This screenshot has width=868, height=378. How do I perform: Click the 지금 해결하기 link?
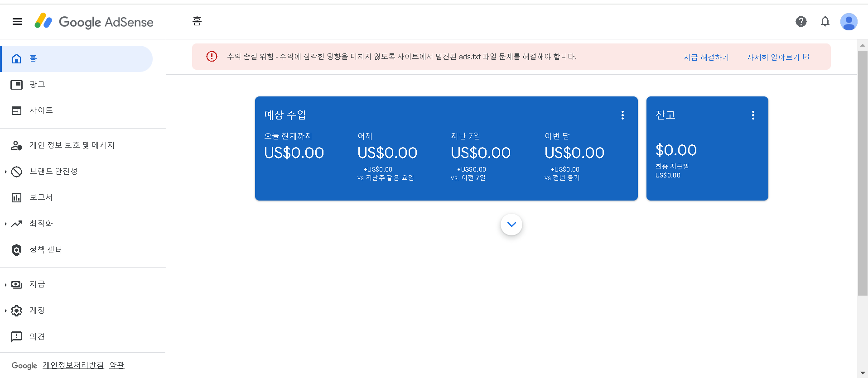(x=706, y=57)
